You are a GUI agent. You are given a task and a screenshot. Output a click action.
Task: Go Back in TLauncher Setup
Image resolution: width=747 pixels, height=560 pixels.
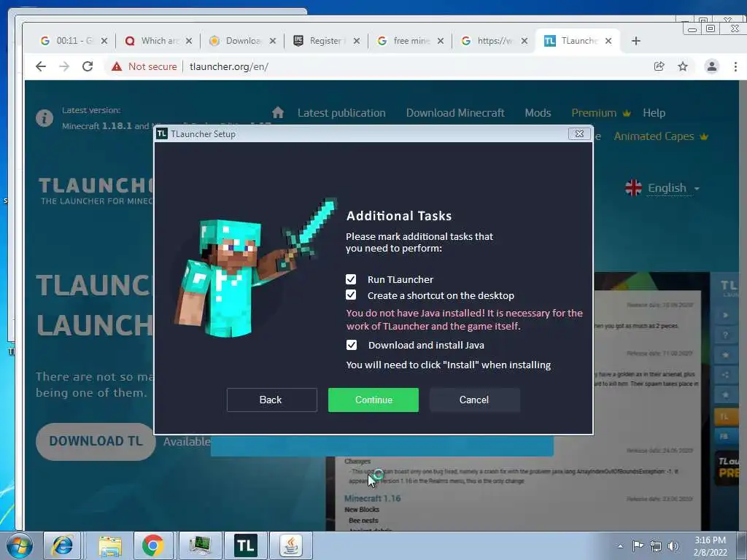click(271, 400)
